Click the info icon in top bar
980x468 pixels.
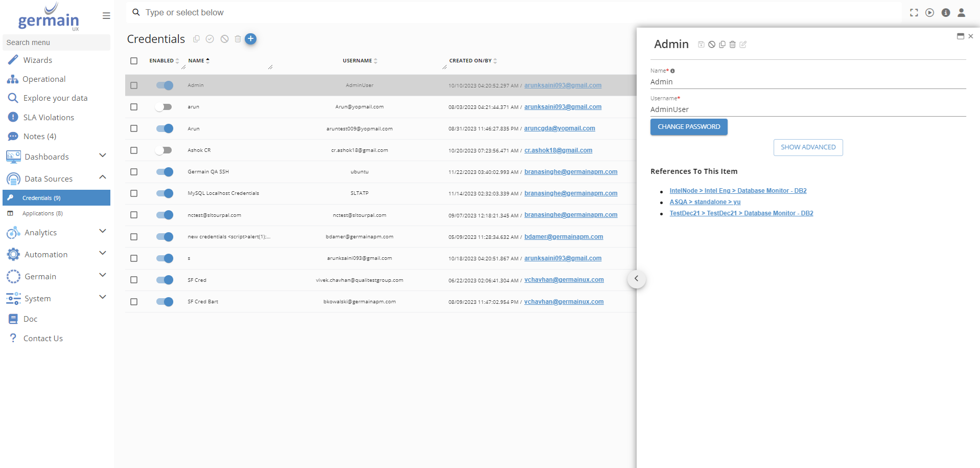[946, 13]
